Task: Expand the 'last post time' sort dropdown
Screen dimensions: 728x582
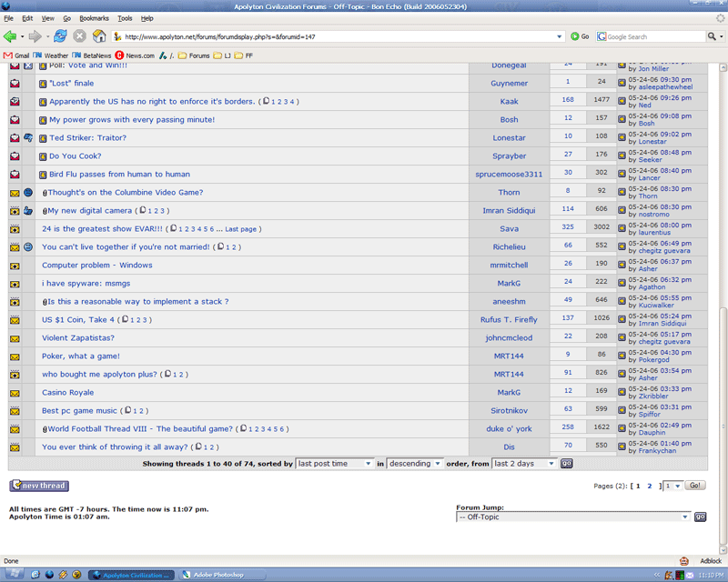Action: pos(334,464)
